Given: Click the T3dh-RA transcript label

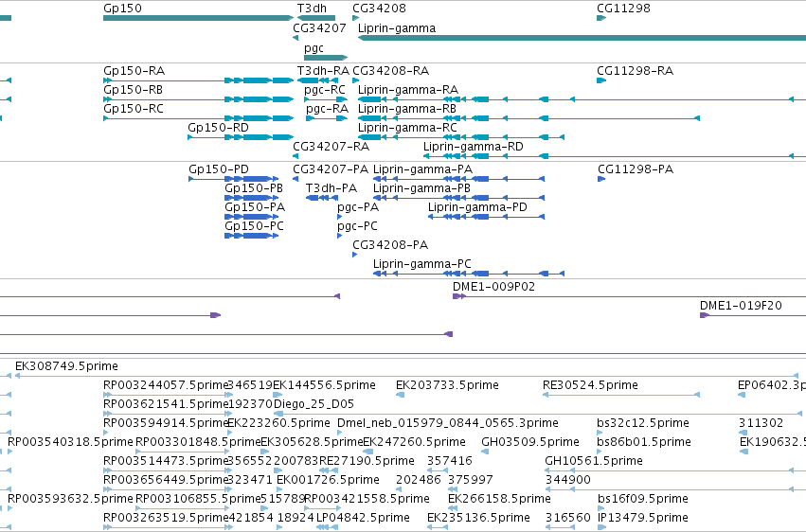Looking at the screenshot, I should point(323,71).
